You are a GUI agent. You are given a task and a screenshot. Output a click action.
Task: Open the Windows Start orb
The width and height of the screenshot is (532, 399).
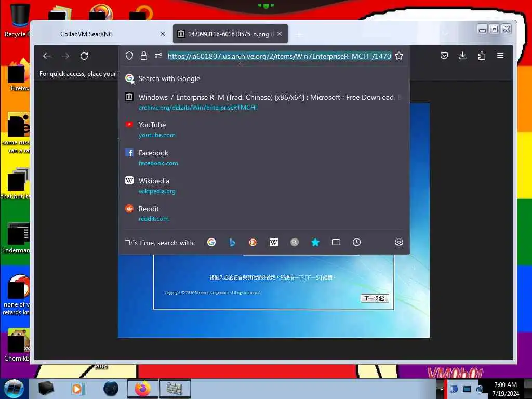tap(14, 389)
